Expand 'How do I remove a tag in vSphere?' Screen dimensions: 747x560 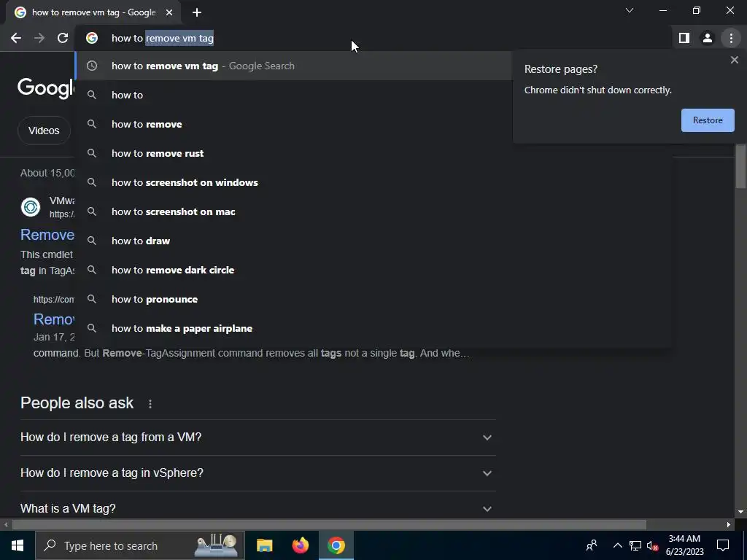pos(258,472)
